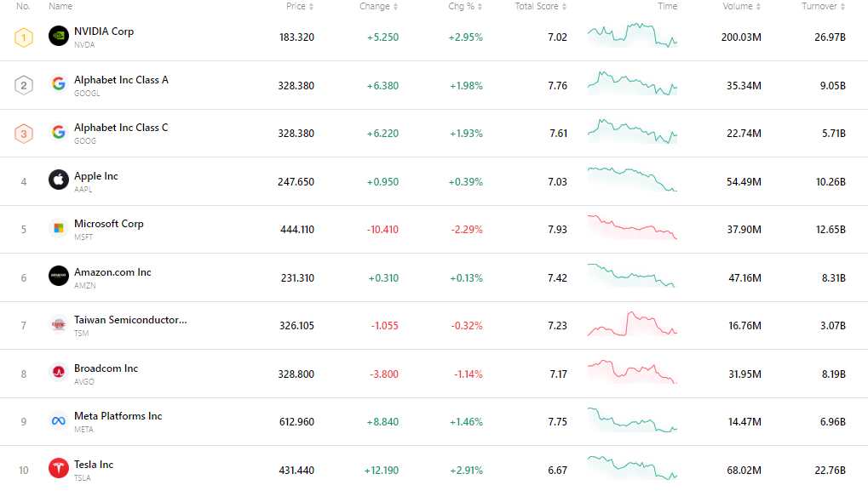
Task: Click the gold rank badge for NVIDIA
Action: (23, 37)
